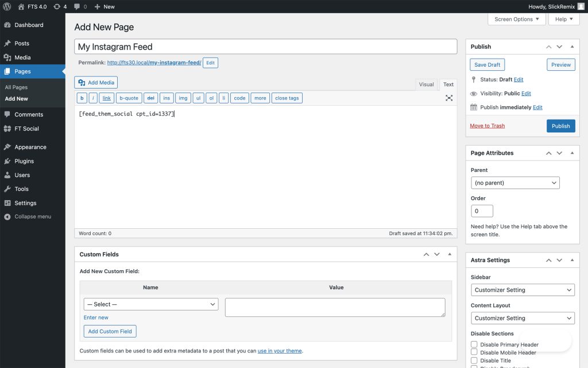Click the Move to Trash link
Image resolution: width=588 pixels, height=368 pixels.
click(x=487, y=126)
